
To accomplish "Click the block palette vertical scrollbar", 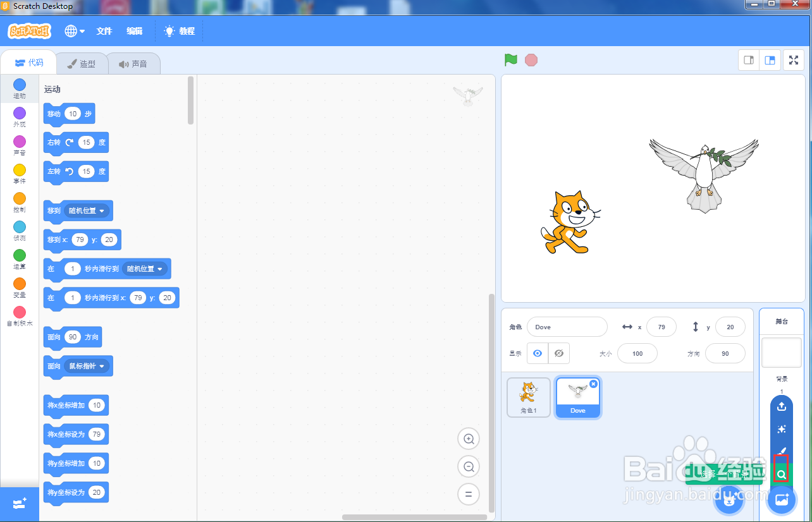I will pos(191,100).
